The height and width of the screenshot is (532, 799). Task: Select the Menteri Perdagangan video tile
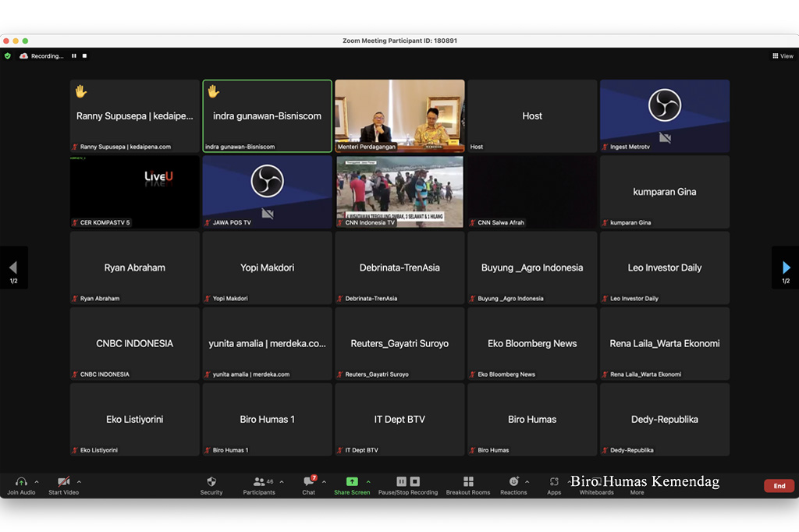(399, 115)
